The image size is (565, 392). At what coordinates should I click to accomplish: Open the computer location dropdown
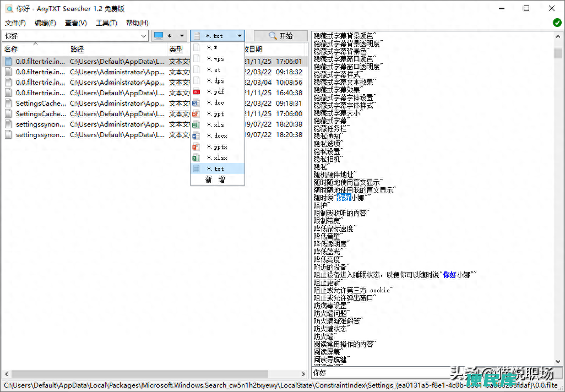pos(169,36)
